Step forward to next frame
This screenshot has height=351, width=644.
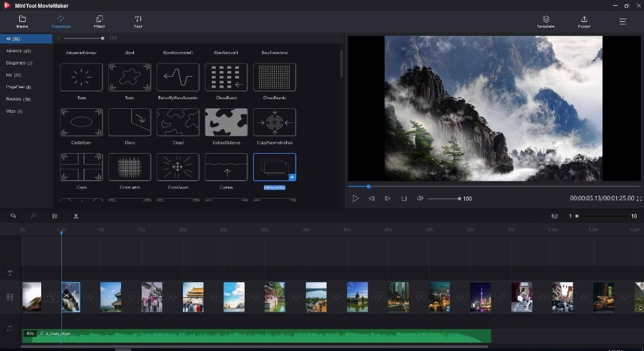tap(387, 198)
